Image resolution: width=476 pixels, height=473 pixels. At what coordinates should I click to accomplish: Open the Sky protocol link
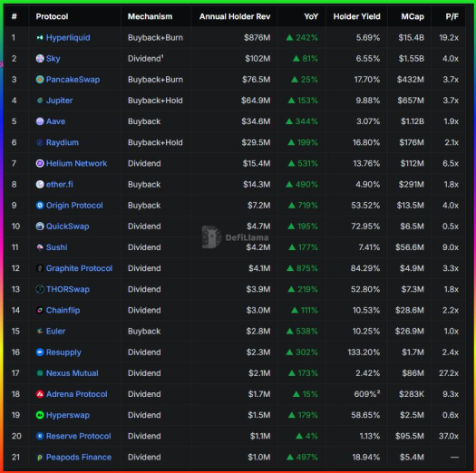click(53, 59)
